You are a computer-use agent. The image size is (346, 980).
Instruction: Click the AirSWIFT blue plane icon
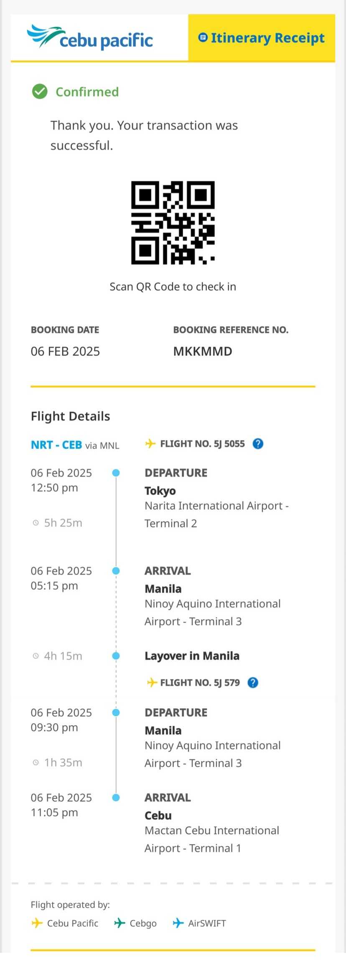[178, 923]
